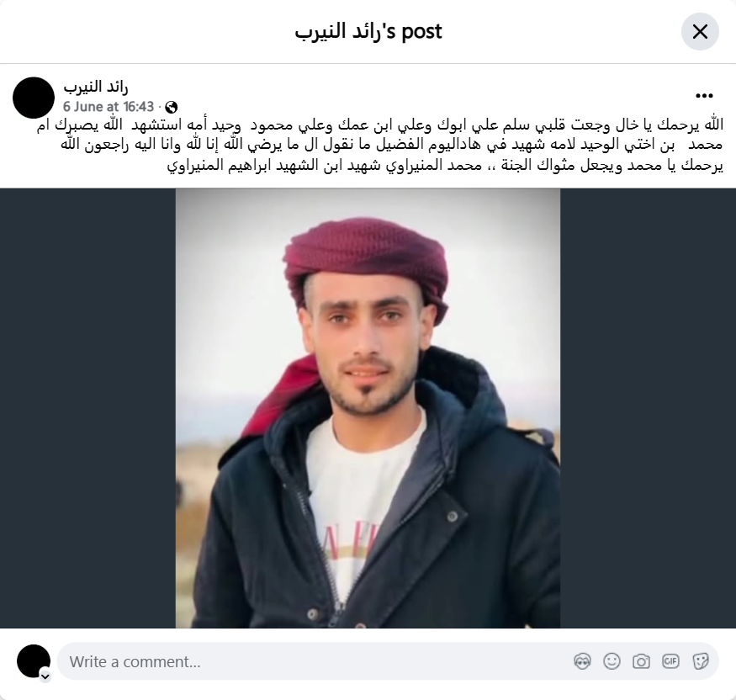736x700 pixels.
Task: Open the 6 June at 16:43 timestamp
Action: coord(109,107)
